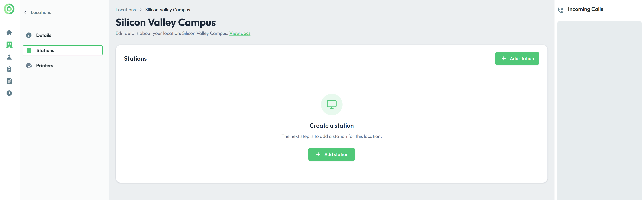Open the Details menu item
The image size is (644, 200).
[44, 35]
